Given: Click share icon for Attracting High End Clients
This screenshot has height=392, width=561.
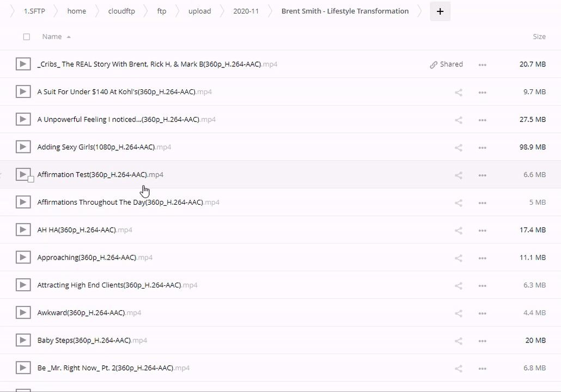Looking at the screenshot, I should [459, 286].
